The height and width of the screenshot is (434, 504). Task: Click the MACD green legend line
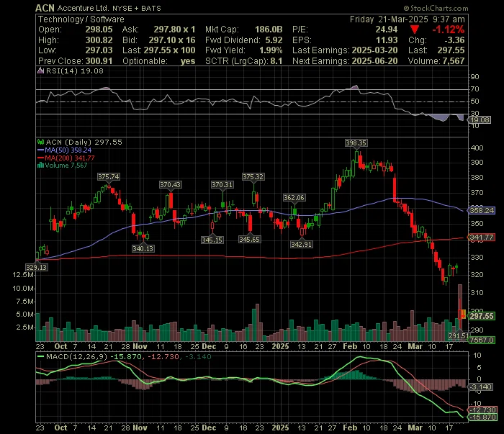pos(40,356)
